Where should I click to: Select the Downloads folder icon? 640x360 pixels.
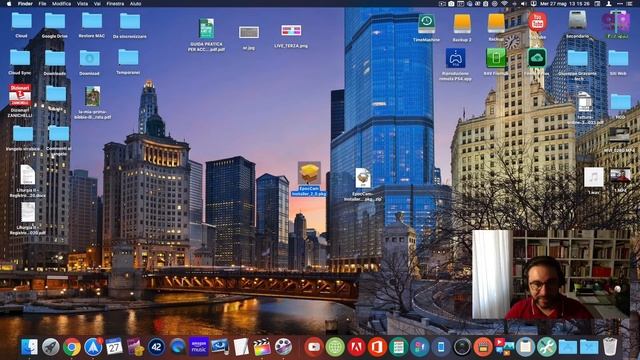55,58
